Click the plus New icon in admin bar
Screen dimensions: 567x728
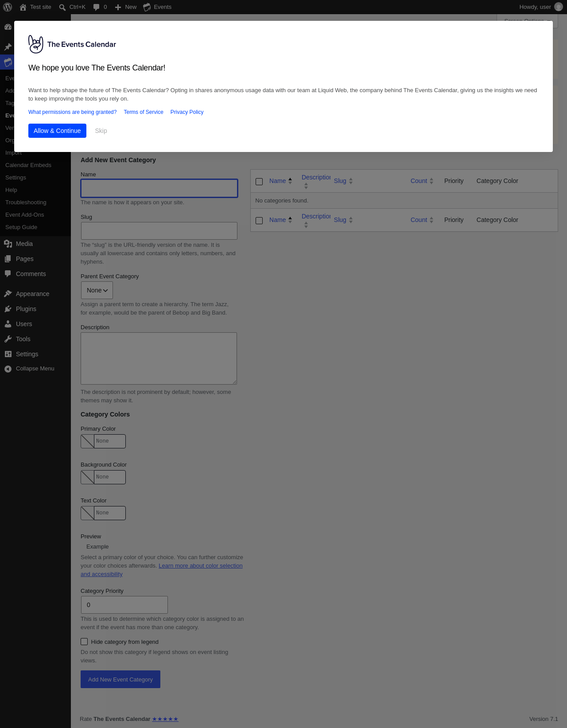[118, 7]
